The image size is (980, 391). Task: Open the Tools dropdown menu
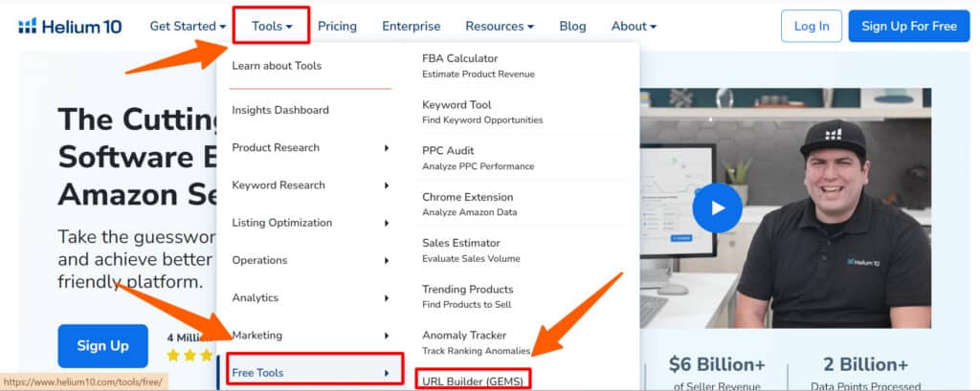pos(272,26)
